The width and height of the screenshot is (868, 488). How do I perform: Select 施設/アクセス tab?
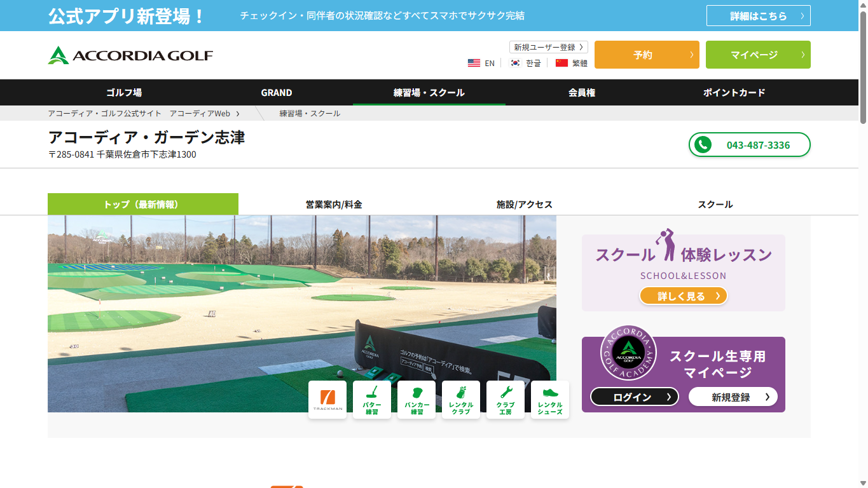[x=525, y=204]
